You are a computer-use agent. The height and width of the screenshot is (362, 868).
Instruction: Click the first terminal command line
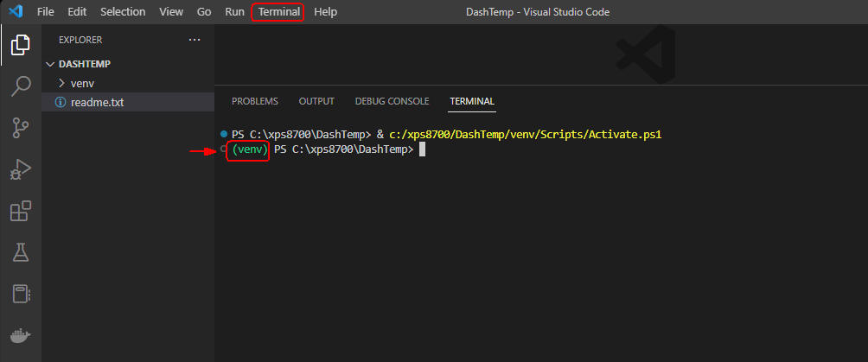pyautogui.click(x=447, y=134)
